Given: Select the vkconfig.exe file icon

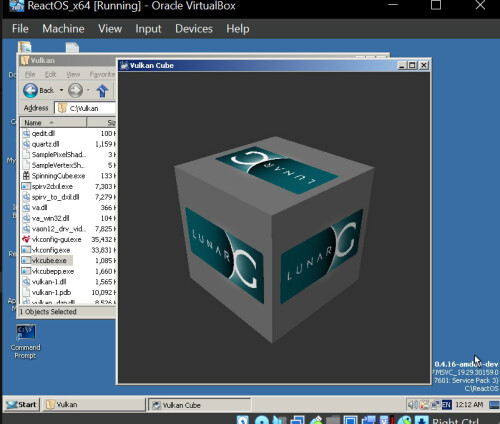Looking at the screenshot, I should pyautogui.click(x=26, y=250).
